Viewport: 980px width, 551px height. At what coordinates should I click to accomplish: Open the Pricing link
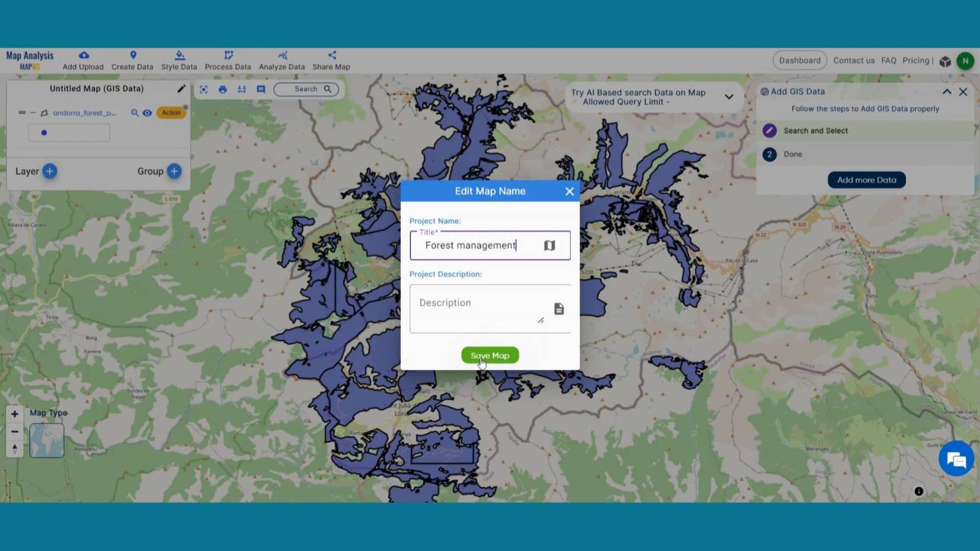tap(916, 61)
